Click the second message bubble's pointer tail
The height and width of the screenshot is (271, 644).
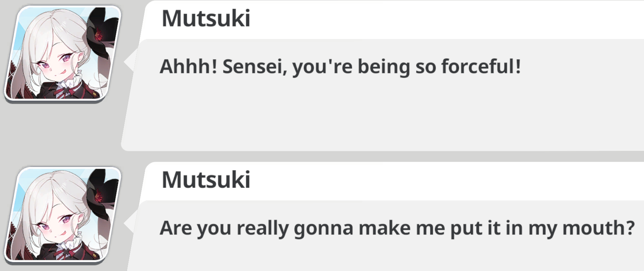[x=130, y=223]
